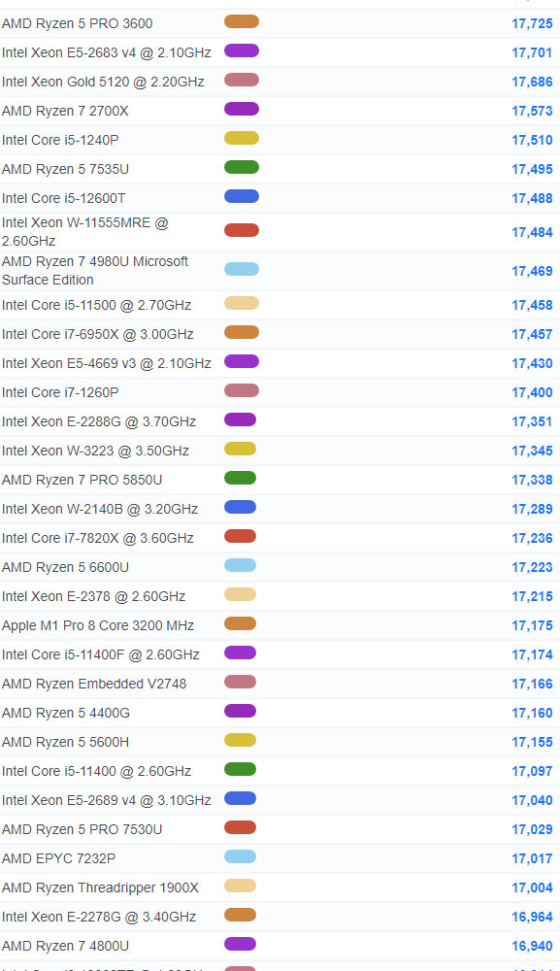
Task: Click the blue swatch beside Core i5-12600T
Action: [x=242, y=196]
